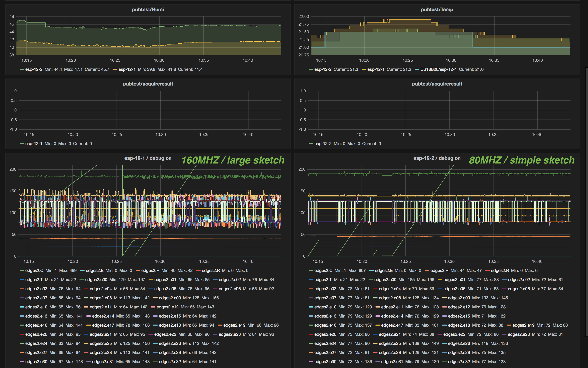Select edges2.e17 Min 78 Max 108 entry

[103, 325]
